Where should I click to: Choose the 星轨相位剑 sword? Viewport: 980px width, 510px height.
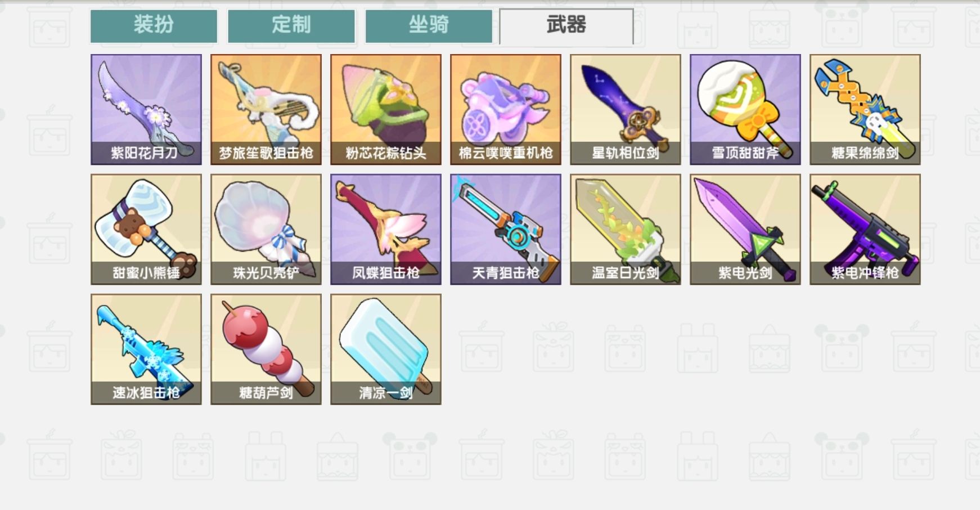tap(626, 109)
